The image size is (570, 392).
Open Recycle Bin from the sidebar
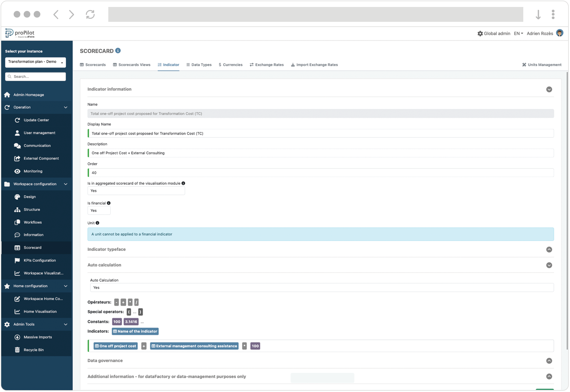(33, 350)
